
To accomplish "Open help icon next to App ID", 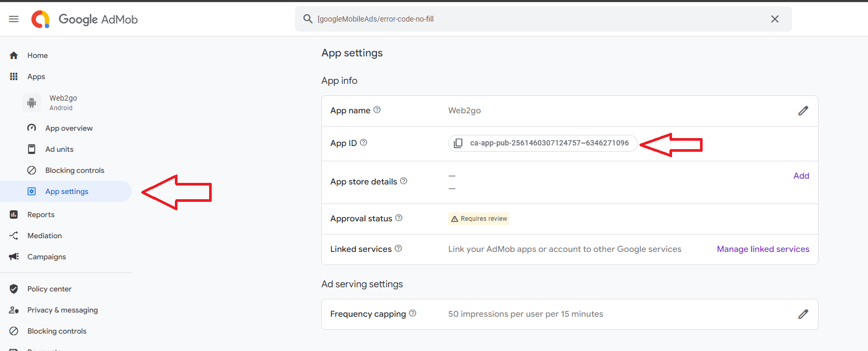I will click(363, 142).
